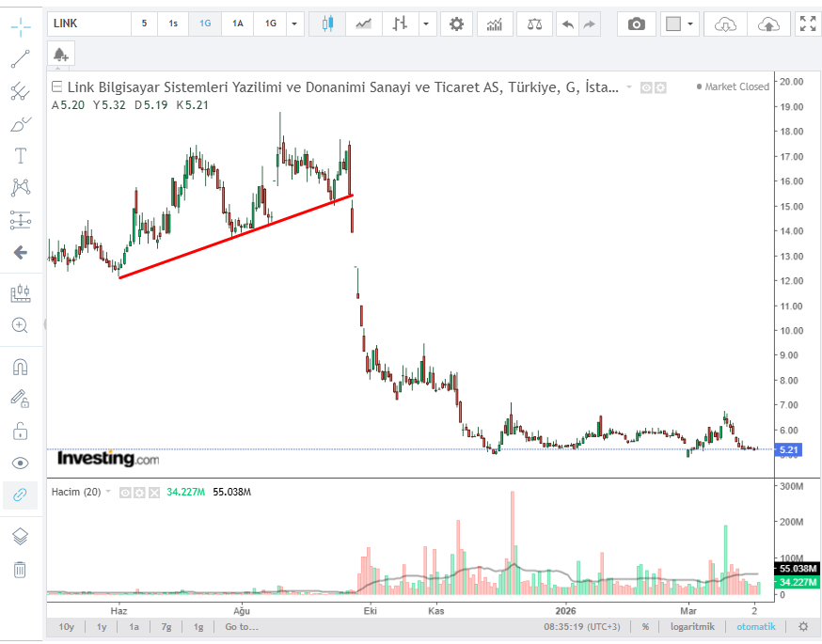
Task: Open symbol settings gear next to title
Action: (660, 87)
